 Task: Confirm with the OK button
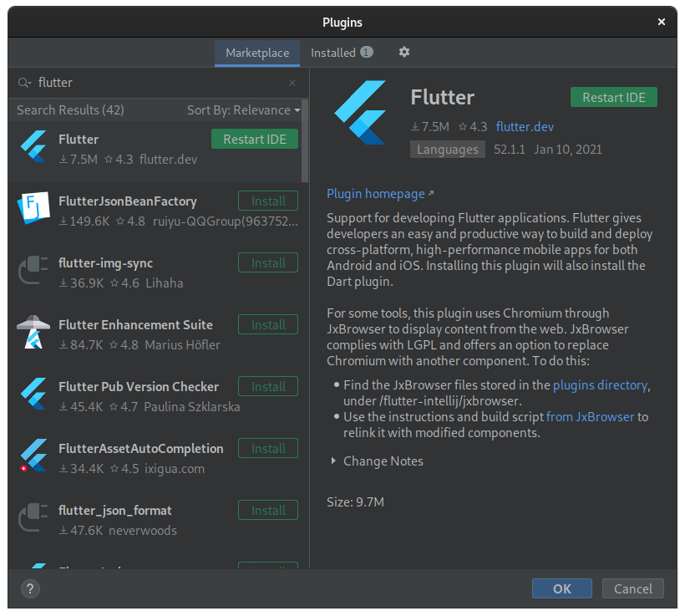click(562, 589)
